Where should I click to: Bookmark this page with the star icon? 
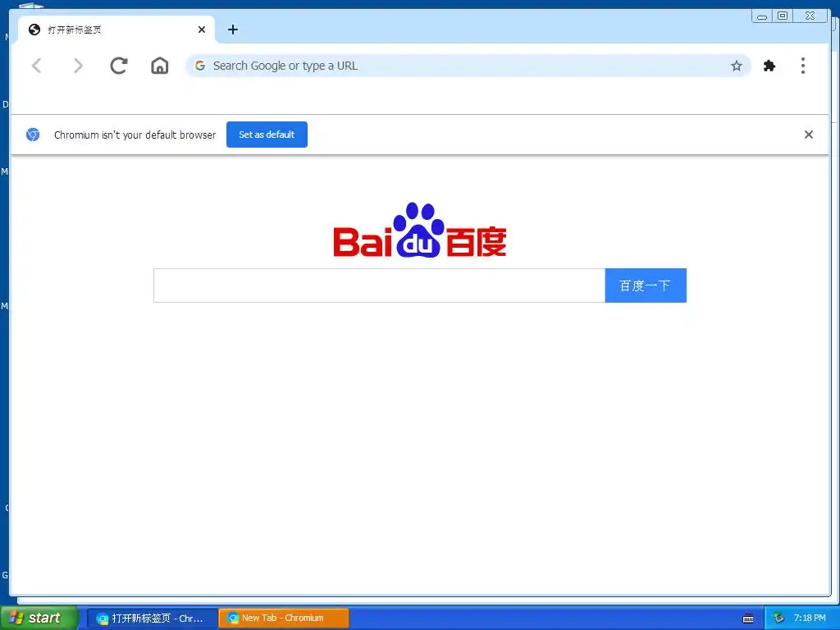(x=737, y=66)
